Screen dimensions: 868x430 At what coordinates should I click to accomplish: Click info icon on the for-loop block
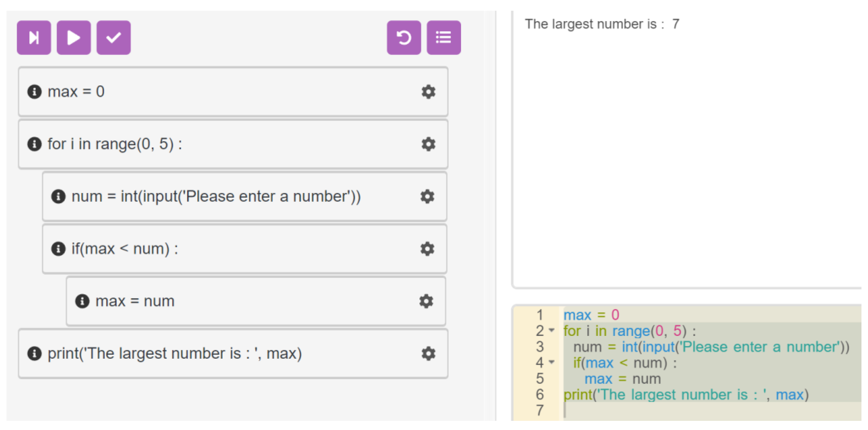pyautogui.click(x=34, y=144)
